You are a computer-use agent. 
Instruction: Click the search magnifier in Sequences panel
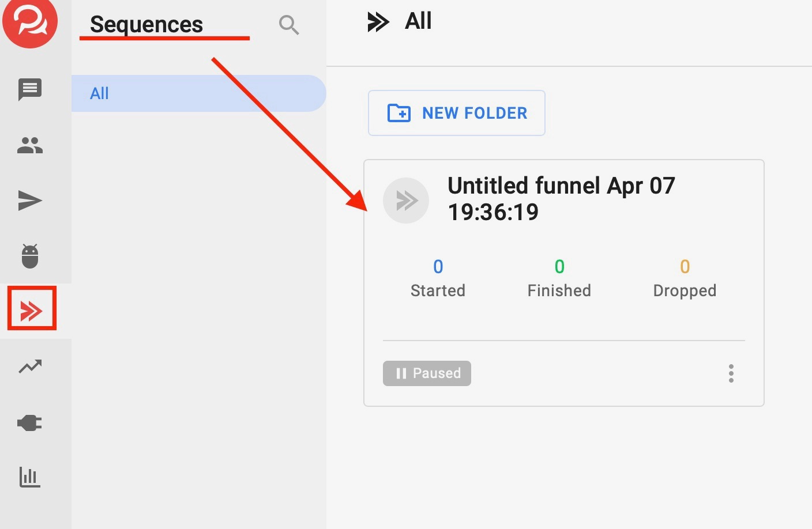point(289,25)
